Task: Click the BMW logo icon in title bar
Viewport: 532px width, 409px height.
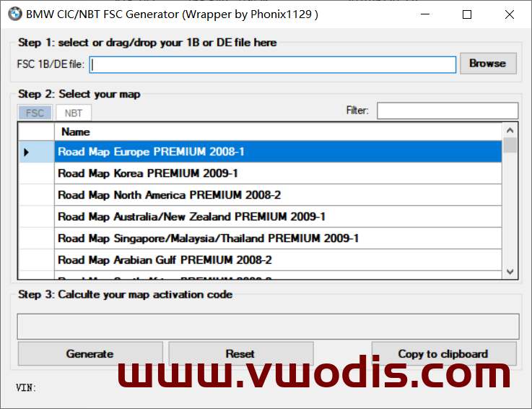Action: pos(14,14)
